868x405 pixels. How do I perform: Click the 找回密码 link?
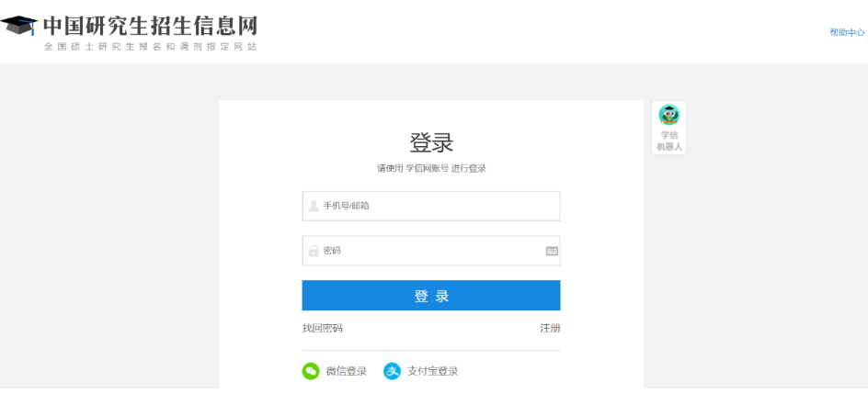tap(322, 328)
